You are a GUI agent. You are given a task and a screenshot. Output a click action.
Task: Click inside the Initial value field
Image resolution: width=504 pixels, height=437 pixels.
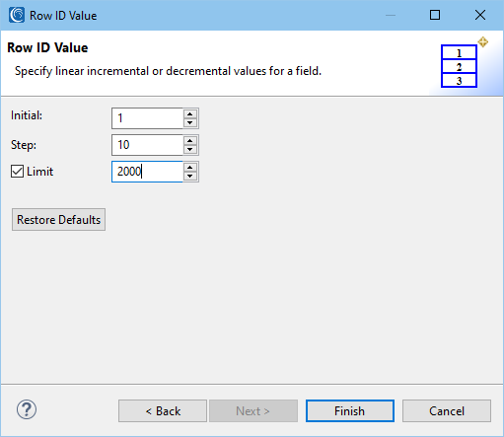click(147, 118)
